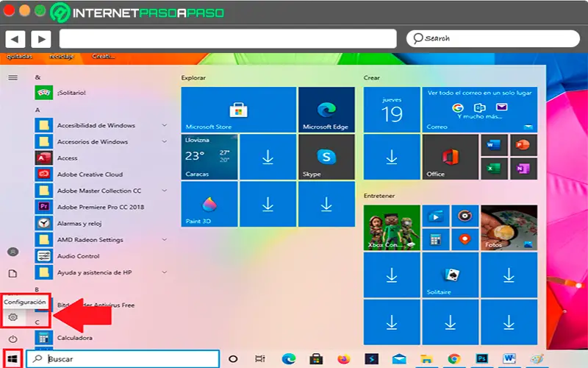The width and height of the screenshot is (588, 368).
Task: Open the Correo mail tile
Action: pyautogui.click(x=480, y=110)
